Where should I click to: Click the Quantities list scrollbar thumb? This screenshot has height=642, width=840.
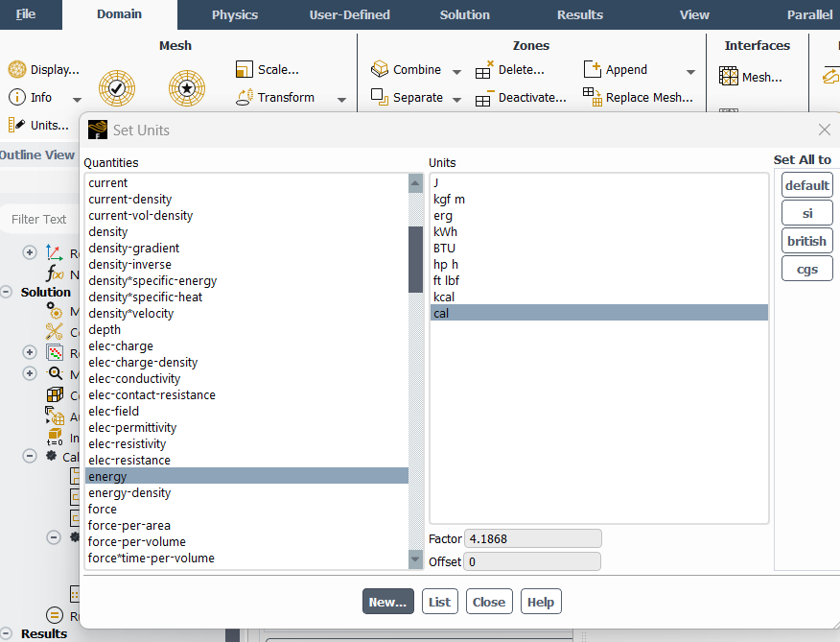(x=415, y=259)
